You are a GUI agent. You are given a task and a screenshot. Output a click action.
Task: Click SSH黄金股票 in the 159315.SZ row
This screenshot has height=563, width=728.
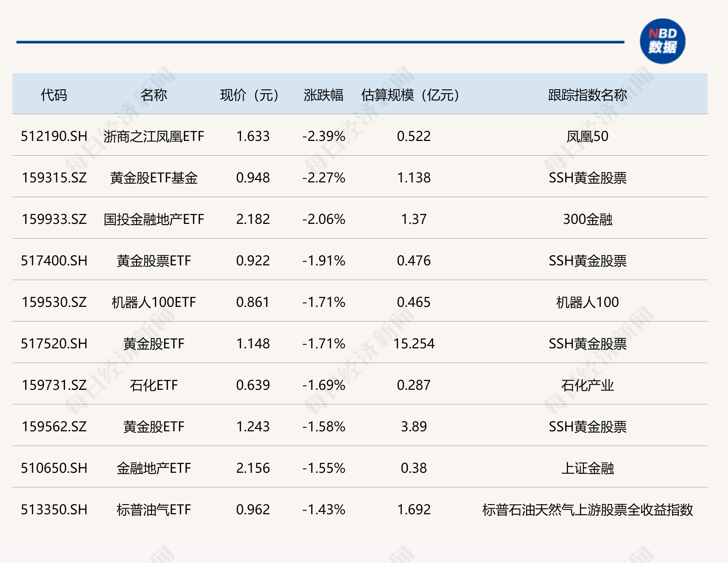coord(588,178)
